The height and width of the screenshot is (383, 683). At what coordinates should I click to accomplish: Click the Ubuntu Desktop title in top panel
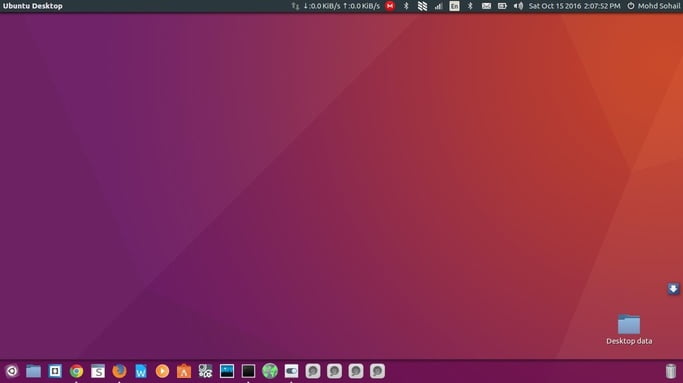click(33, 6)
